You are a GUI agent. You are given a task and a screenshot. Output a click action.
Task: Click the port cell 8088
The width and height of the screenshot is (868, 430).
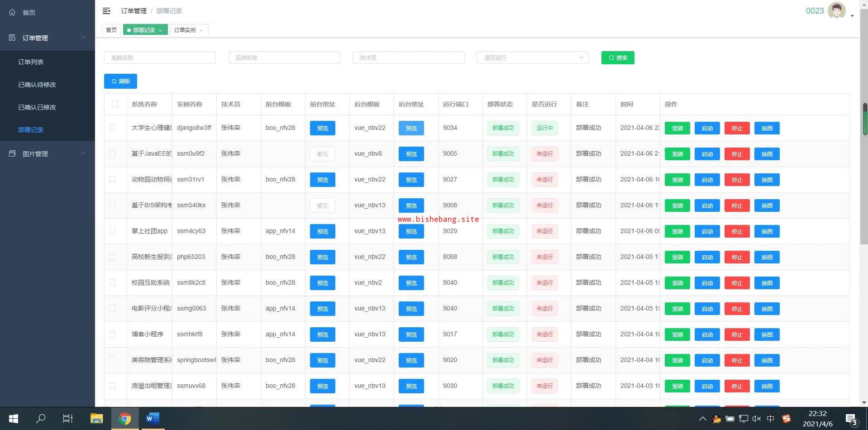pos(450,257)
